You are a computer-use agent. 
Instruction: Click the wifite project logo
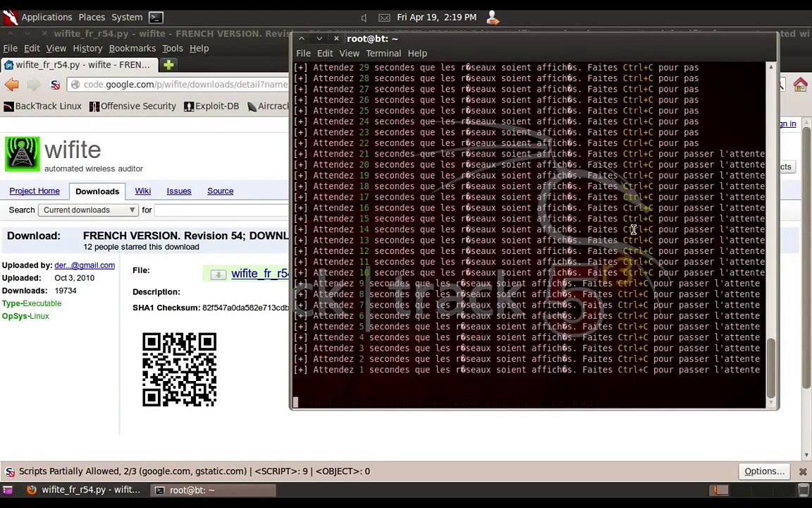tap(23, 154)
